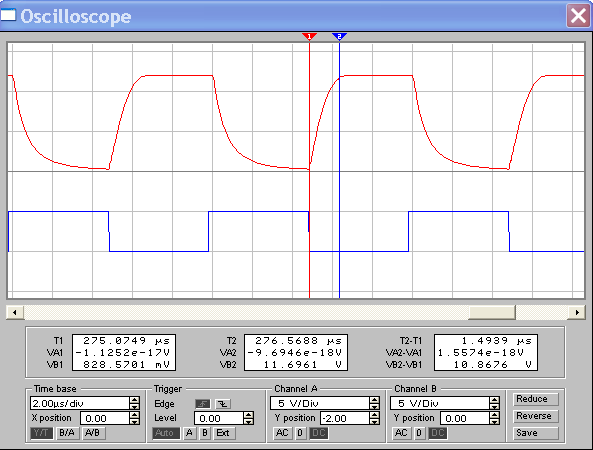Increase Channel A volts per division
Viewport: 593px width, 450px height.
(374, 400)
